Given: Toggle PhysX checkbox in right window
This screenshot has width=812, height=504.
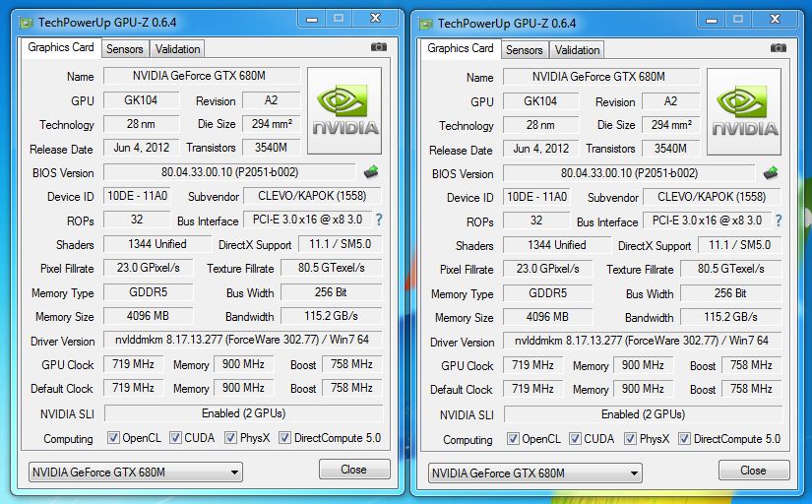Looking at the screenshot, I should pyautogui.click(x=630, y=439).
